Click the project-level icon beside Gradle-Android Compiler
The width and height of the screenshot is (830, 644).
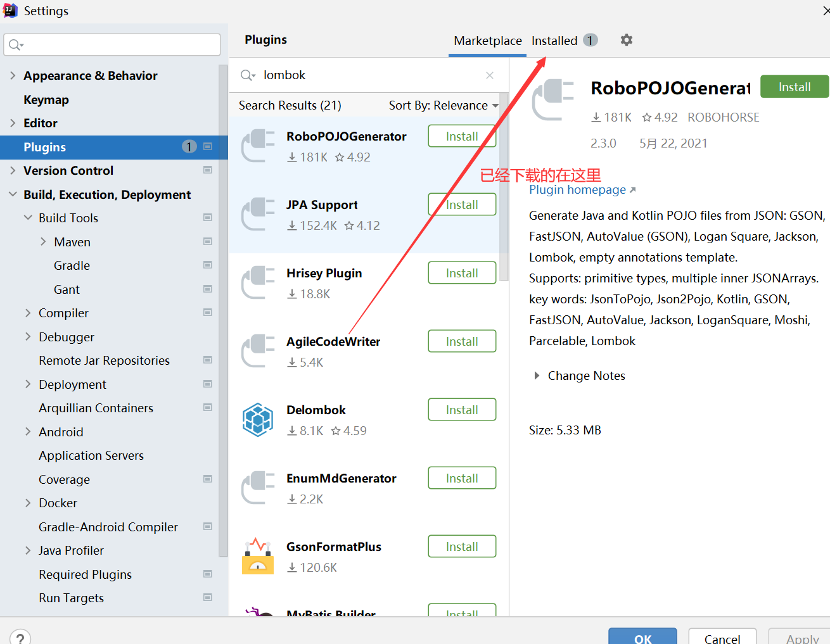[x=207, y=526]
